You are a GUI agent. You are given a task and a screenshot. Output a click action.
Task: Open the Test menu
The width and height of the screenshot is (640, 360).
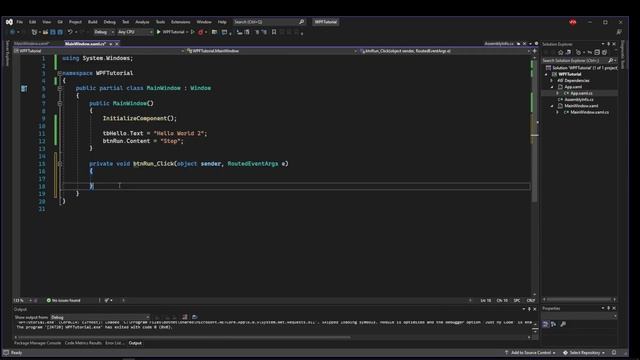click(126, 22)
